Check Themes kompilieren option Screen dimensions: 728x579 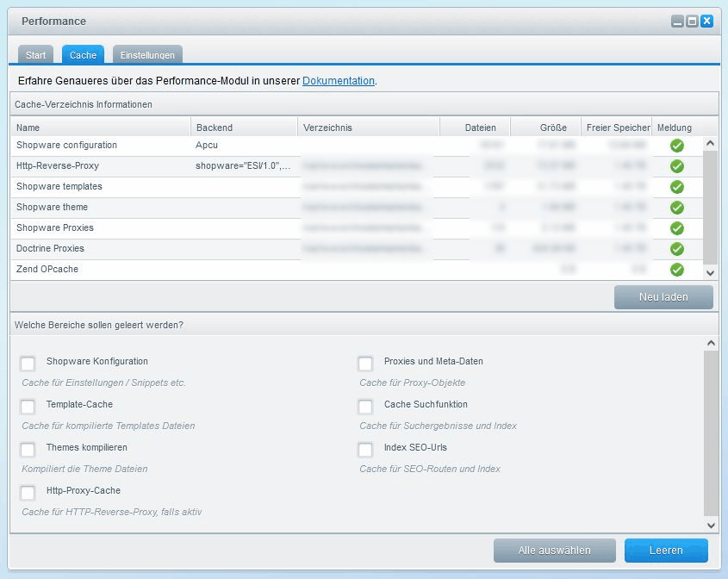click(x=28, y=450)
